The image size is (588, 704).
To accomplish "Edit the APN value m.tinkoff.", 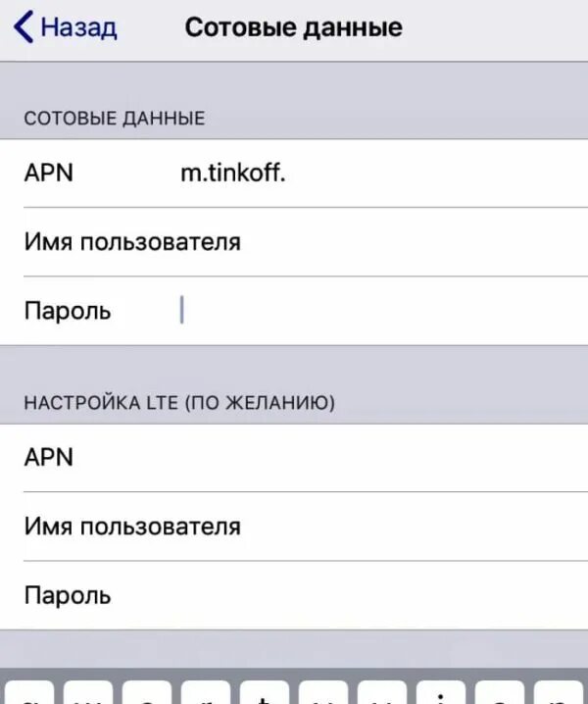I will click(233, 173).
